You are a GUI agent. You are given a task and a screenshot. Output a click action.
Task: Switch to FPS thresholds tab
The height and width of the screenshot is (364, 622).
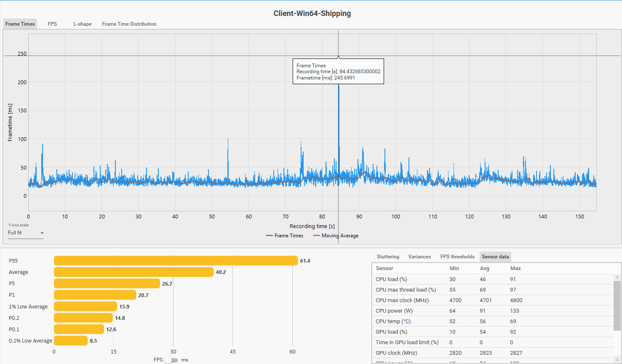(x=457, y=257)
